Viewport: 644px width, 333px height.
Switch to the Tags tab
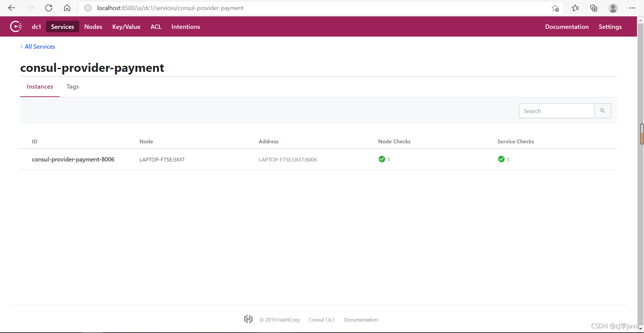pos(73,87)
